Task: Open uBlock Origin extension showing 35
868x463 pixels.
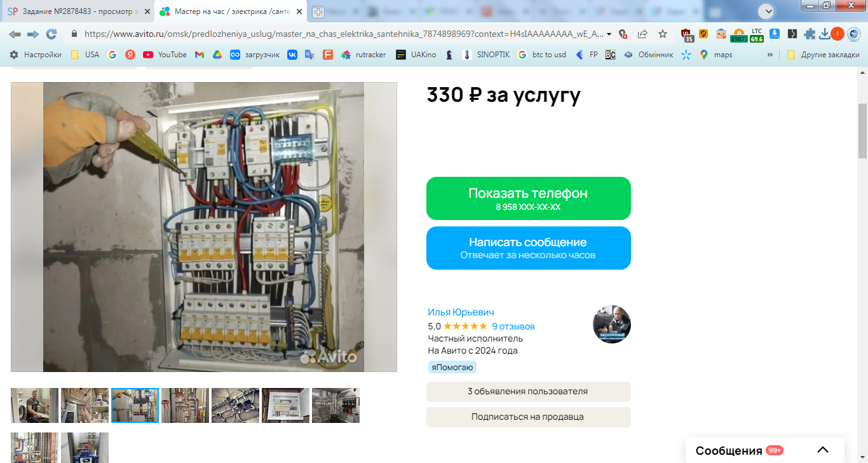Action: click(x=687, y=35)
